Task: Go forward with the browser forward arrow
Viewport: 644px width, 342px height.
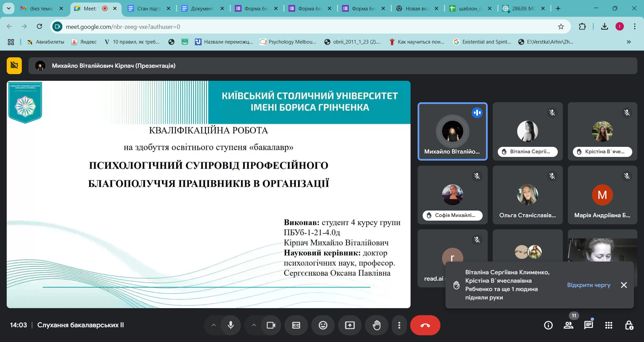Action: click(x=24, y=26)
